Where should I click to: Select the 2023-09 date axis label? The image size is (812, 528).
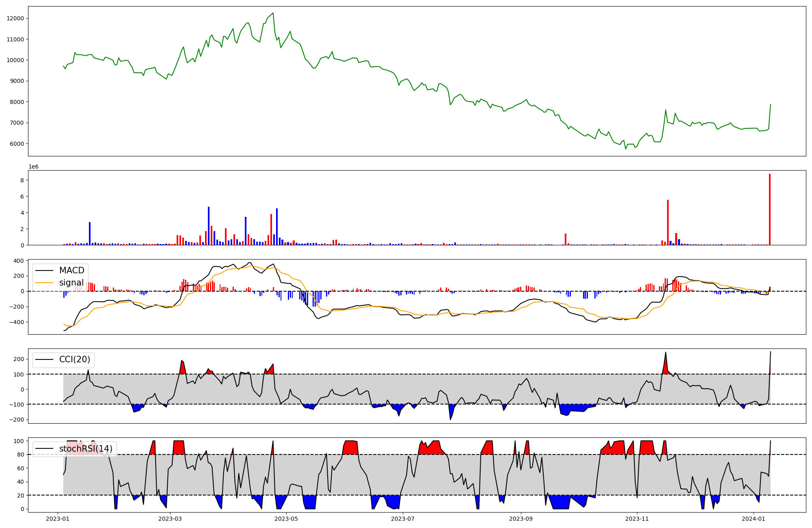(x=520, y=519)
